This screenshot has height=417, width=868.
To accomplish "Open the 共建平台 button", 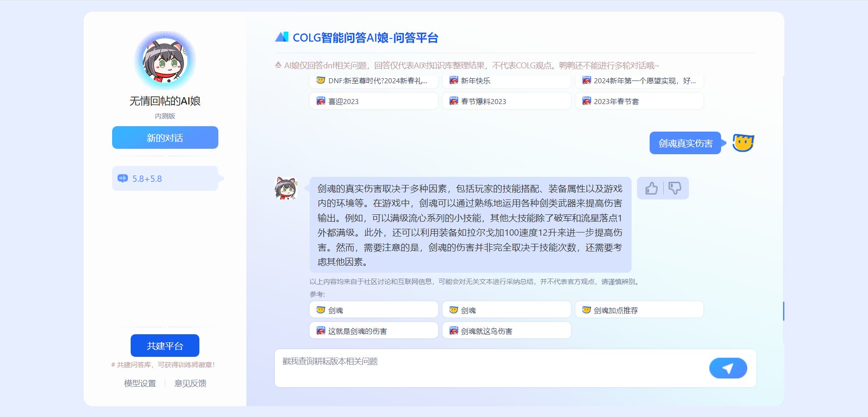I will click(x=165, y=346).
